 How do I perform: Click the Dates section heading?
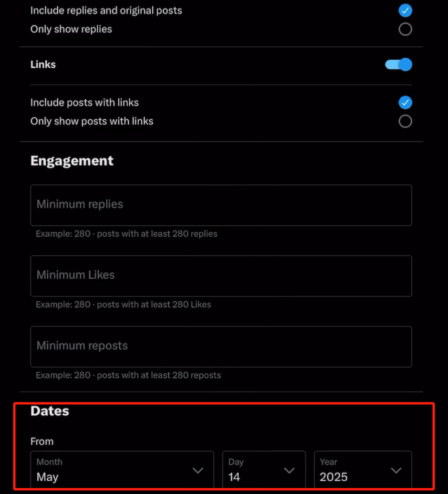(x=50, y=411)
